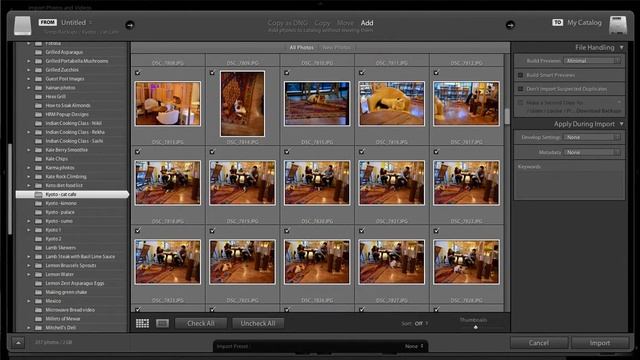Switch to grid view icon

(142, 323)
